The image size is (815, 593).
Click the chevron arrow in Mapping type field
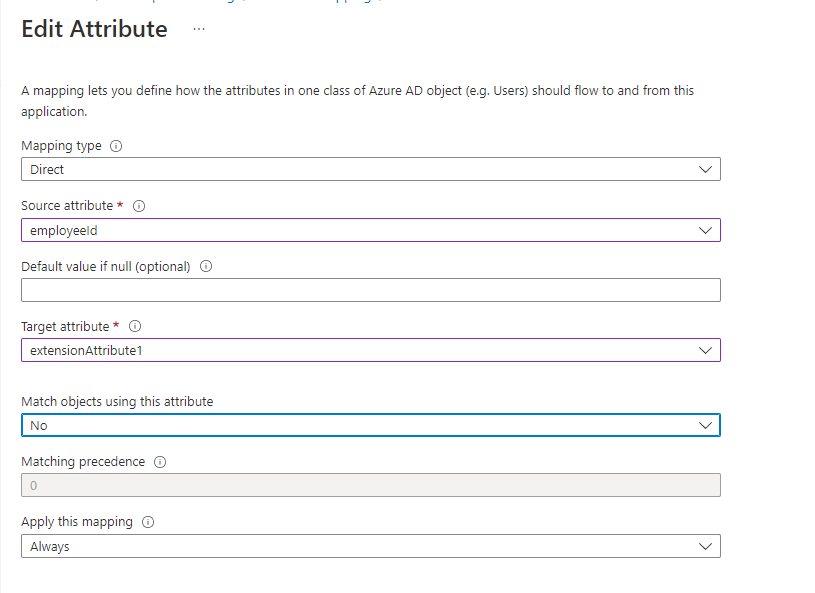pos(706,170)
